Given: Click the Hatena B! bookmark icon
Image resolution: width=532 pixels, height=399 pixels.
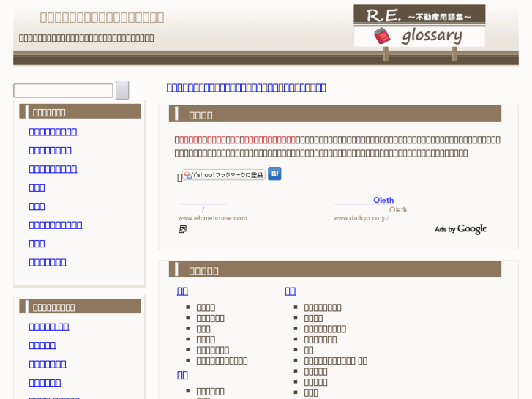Looking at the screenshot, I should [274, 174].
